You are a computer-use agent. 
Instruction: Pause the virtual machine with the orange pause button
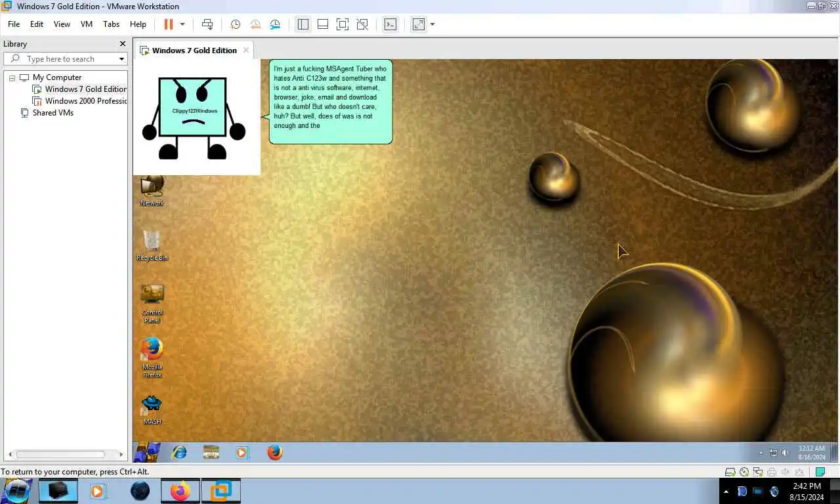pos(168,24)
